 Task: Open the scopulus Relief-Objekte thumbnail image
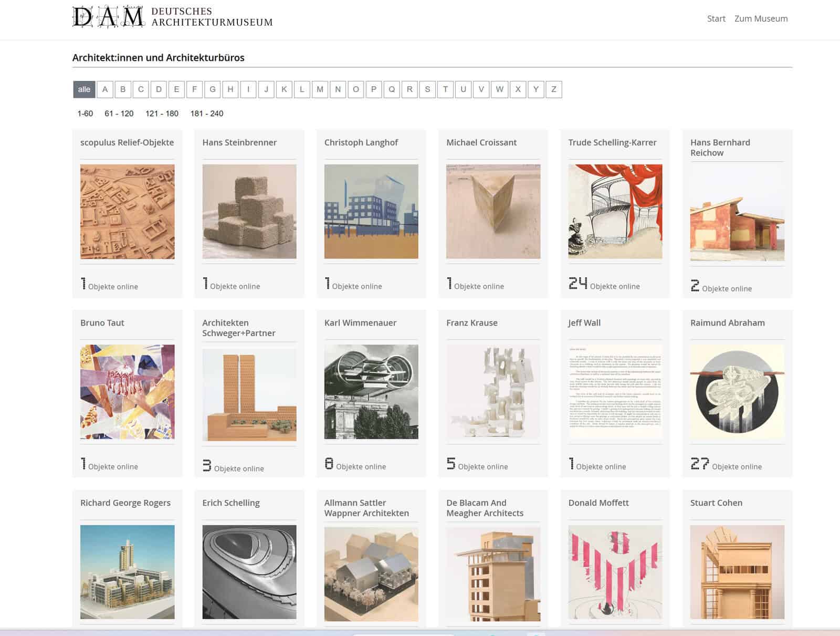tap(127, 212)
